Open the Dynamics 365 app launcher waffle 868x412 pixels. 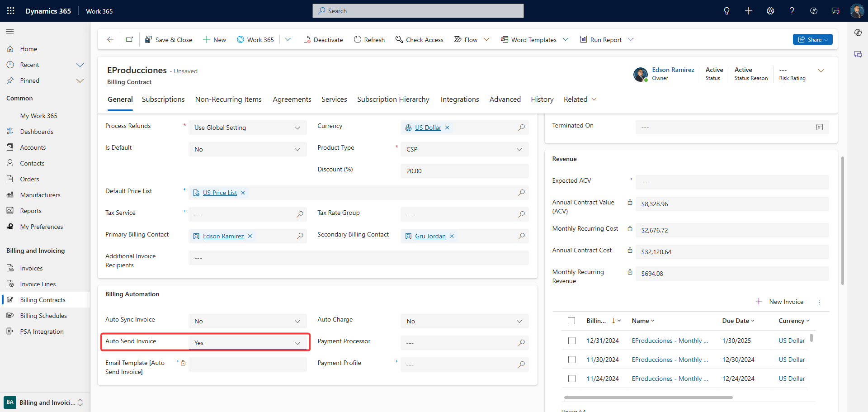pos(11,11)
